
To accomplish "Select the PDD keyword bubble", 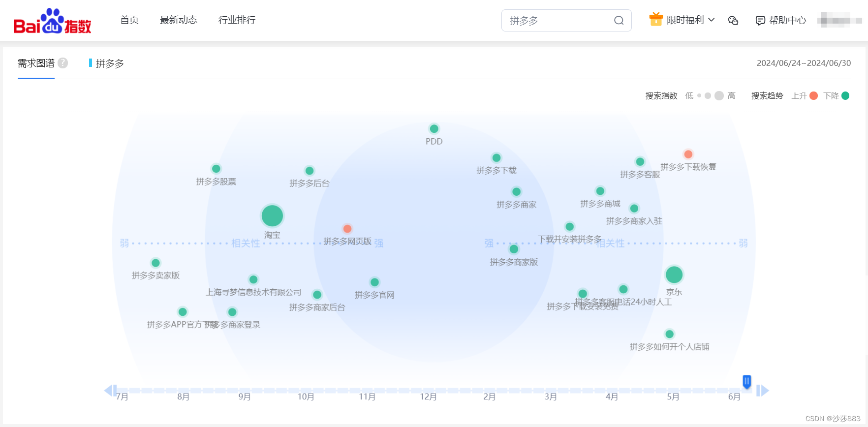I will coord(434,129).
